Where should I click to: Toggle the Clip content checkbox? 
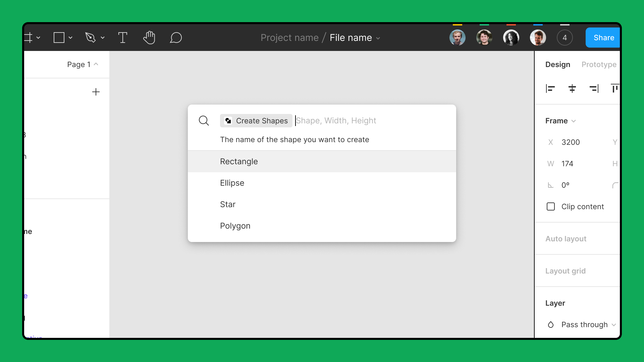[x=551, y=206]
